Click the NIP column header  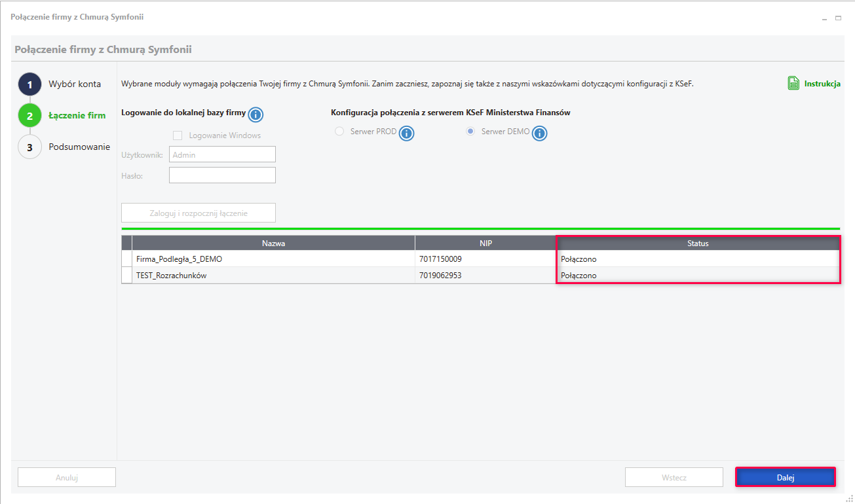(485, 243)
